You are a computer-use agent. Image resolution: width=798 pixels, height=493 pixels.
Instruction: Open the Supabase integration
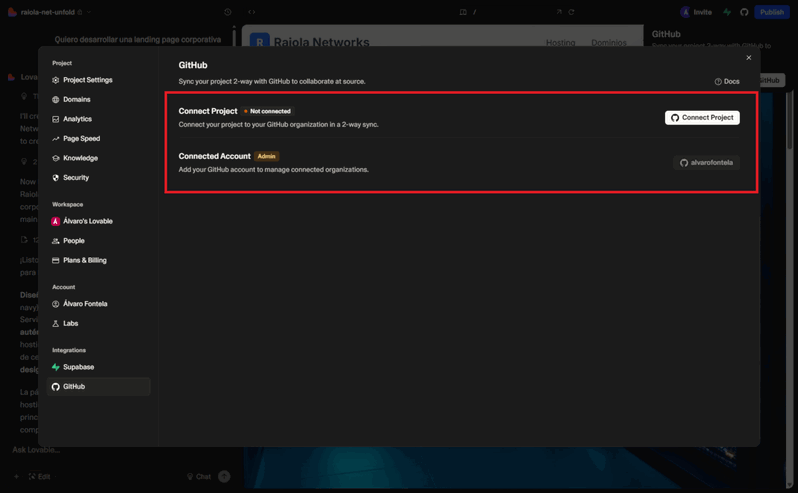coord(73,367)
